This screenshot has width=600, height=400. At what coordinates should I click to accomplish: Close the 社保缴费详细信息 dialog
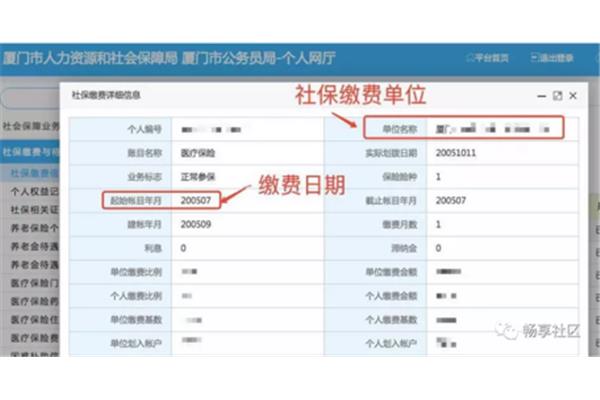click(x=573, y=96)
